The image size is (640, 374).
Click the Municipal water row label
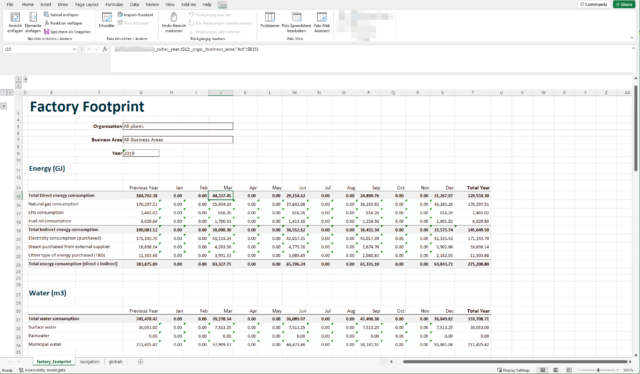click(x=45, y=345)
